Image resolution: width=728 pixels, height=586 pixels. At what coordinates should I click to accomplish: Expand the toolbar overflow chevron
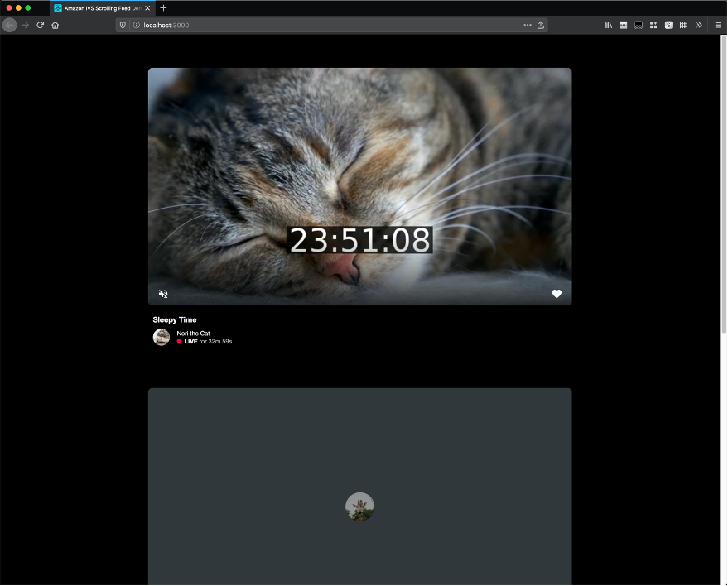tap(698, 25)
